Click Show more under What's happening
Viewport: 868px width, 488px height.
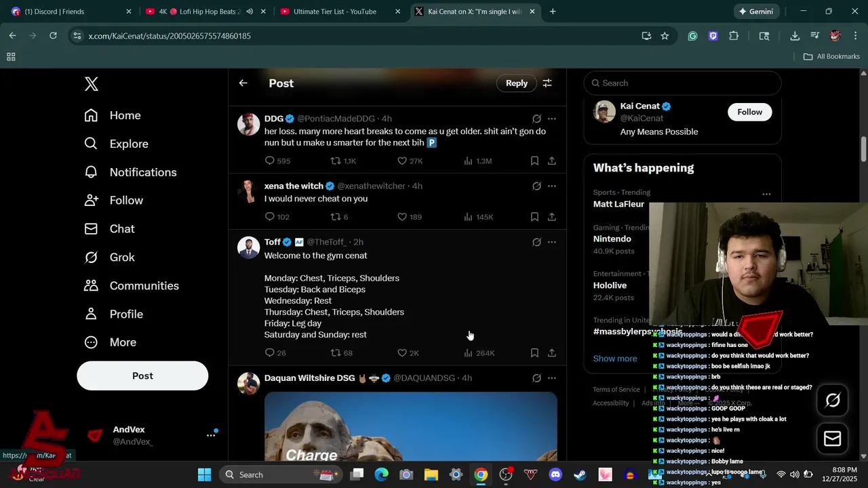[x=615, y=359]
